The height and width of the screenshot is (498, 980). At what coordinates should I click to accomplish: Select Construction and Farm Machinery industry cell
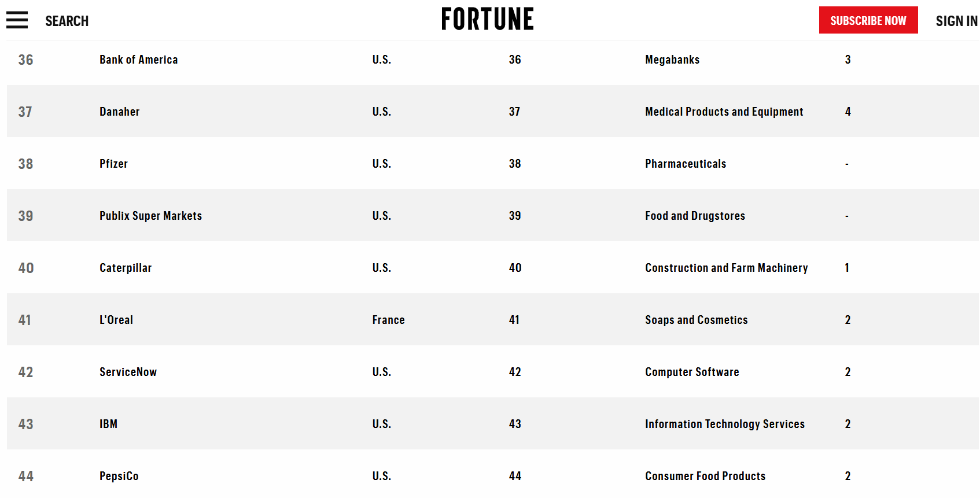[x=727, y=268]
